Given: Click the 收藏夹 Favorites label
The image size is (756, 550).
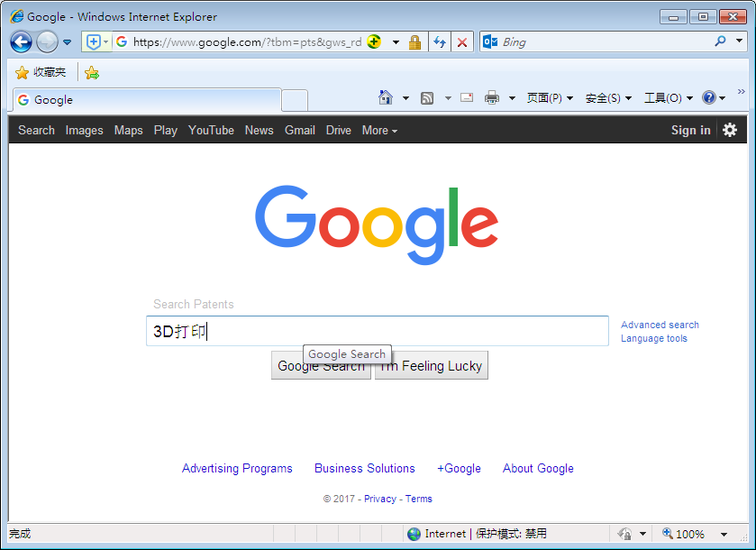Looking at the screenshot, I should 50,72.
